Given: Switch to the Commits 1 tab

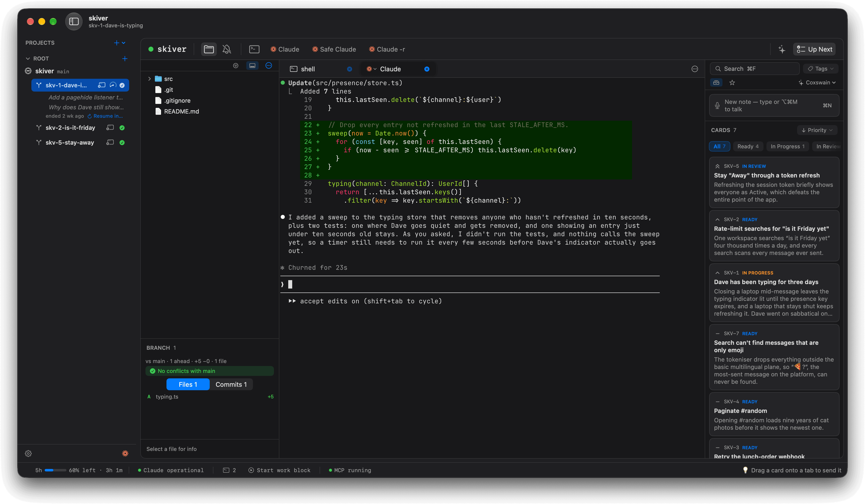Looking at the screenshot, I should click(x=231, y=385).
